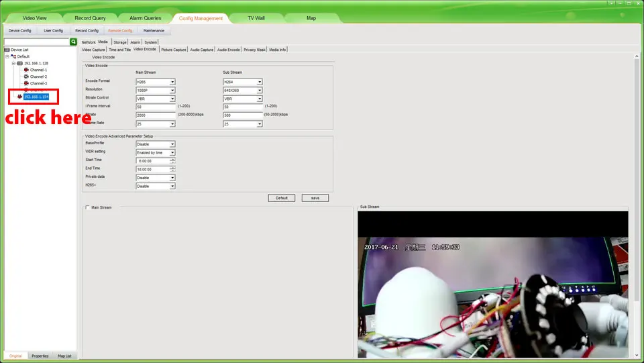Open the Network settings tab
Viewport: 644px width, 363px height.
89,42
